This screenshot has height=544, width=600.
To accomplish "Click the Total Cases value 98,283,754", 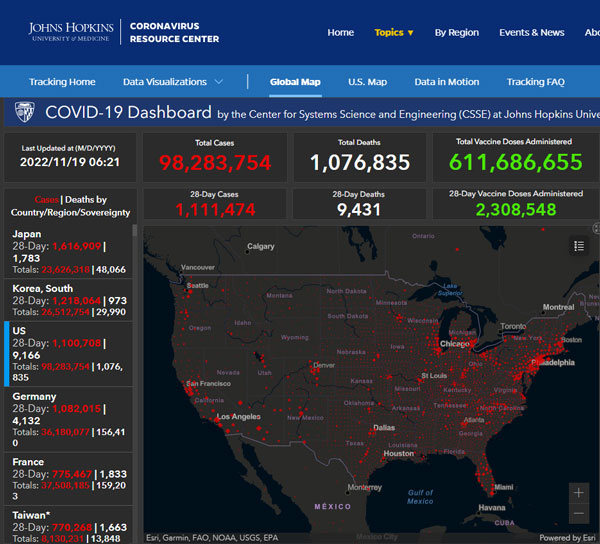I will [x=215, y=163].
